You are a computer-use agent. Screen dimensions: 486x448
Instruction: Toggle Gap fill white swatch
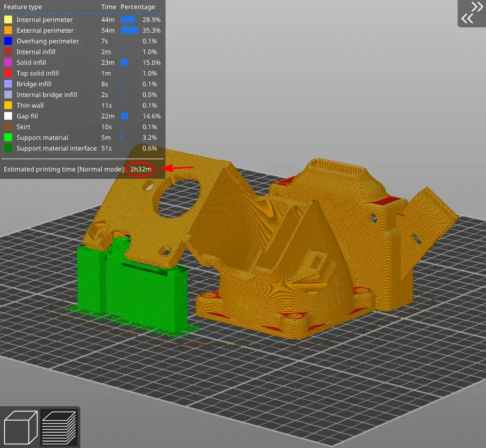(8, 116)
